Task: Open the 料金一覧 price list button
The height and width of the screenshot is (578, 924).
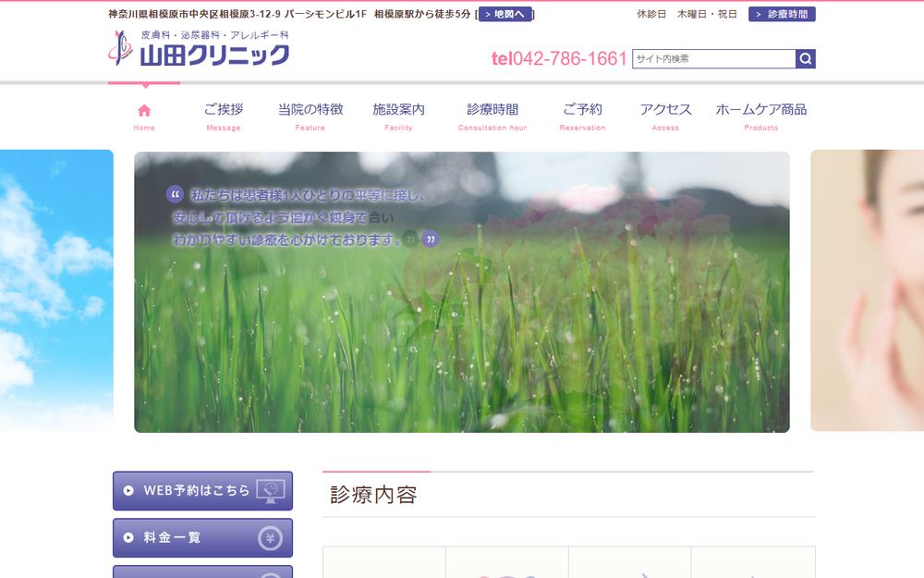Action: [202, 538]
